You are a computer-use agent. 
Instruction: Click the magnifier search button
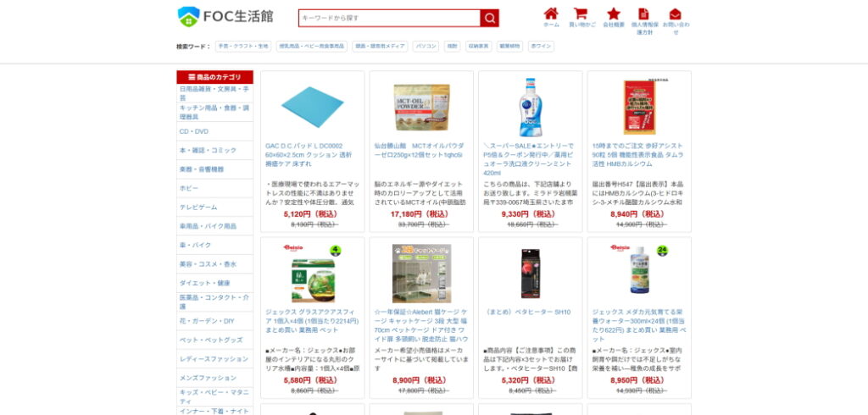click(489, 19)
